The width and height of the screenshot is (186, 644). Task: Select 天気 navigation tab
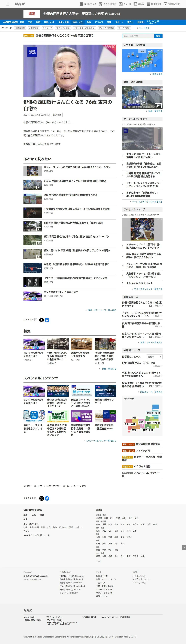(x=30, y=22)
